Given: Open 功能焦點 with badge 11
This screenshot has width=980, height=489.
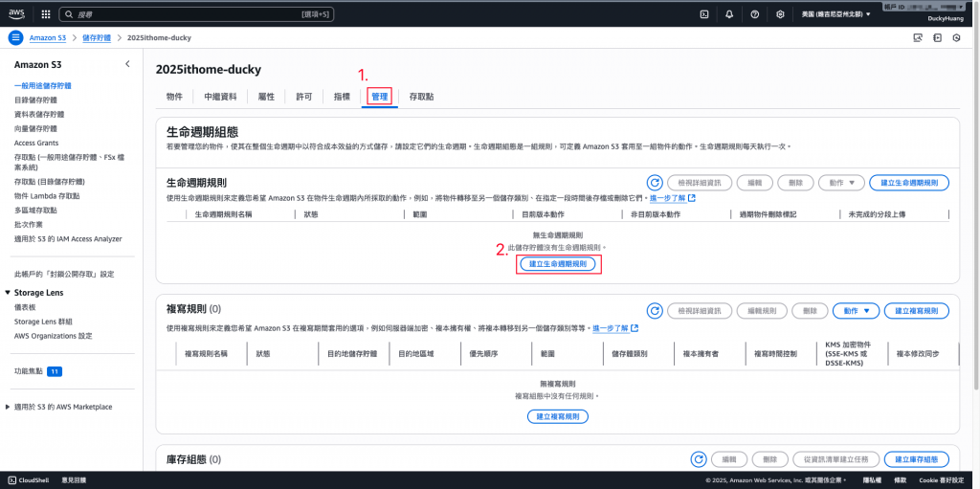Looking at the screenshot, I should [x=38, y=371].
